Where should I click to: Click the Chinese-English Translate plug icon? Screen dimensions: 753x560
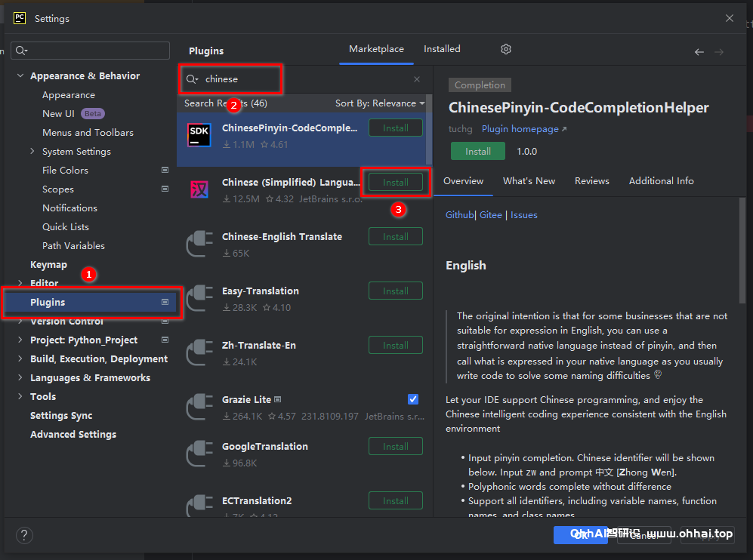[x=199, y=243]
